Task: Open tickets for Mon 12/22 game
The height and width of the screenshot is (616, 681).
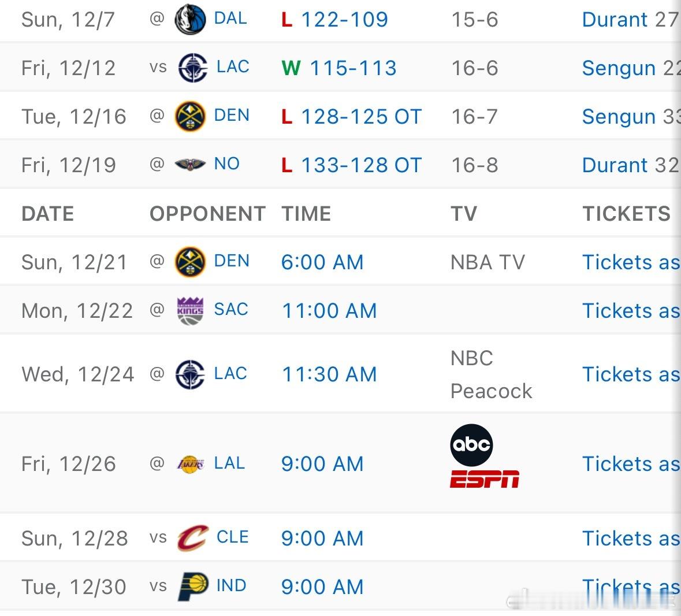Action: [x=631, y=311]
